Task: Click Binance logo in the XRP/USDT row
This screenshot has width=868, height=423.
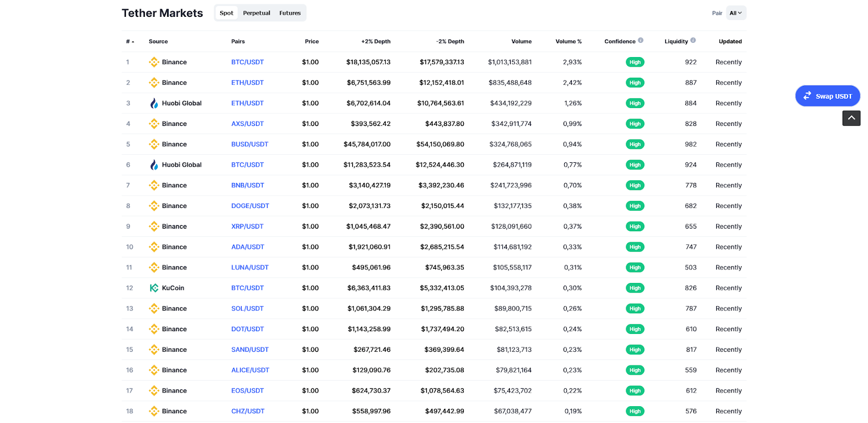Action: point(154,226)
